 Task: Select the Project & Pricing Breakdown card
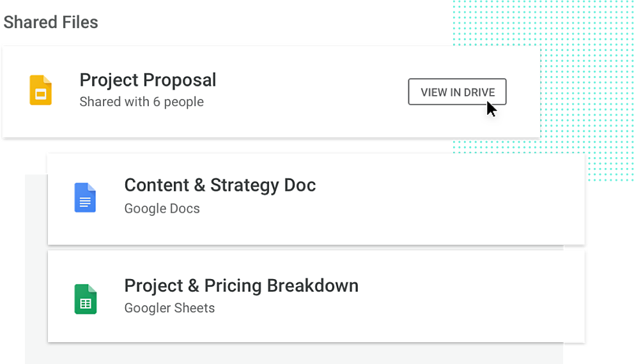(316, 296)
